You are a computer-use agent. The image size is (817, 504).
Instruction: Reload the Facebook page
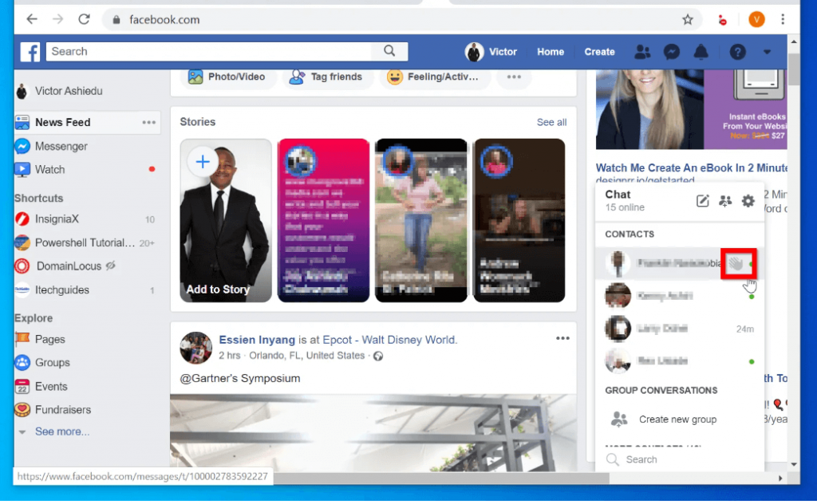[x=84, y=20]
